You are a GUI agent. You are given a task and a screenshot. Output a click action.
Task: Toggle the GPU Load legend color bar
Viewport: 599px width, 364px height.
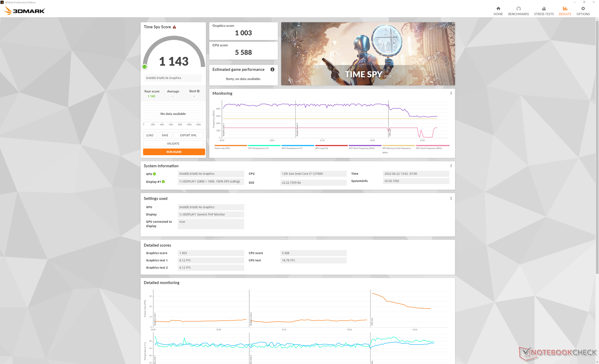[x=331, y=146]
